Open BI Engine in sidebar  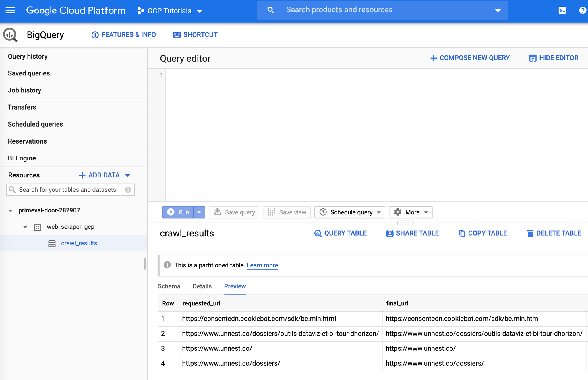pos(73,158)
